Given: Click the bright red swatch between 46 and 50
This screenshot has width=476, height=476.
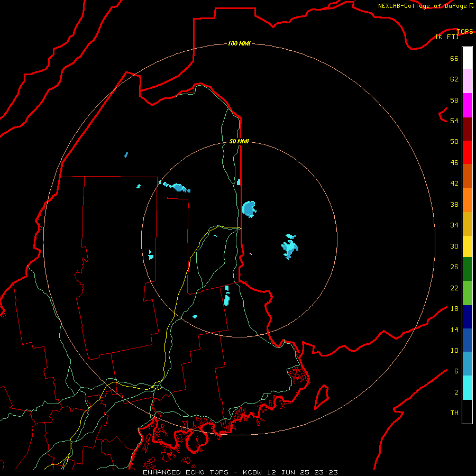Looking at the screenshot, I should pyautogui.click(x=467, y=152).
